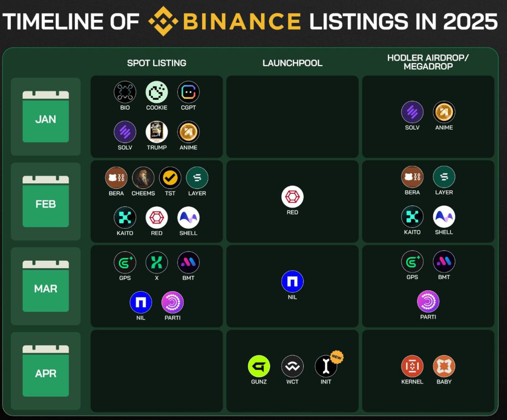The width and height of the screenshot is (507, 420).
Task: Click BERA icon in February Hodler Airdrop
Action: 412,177
